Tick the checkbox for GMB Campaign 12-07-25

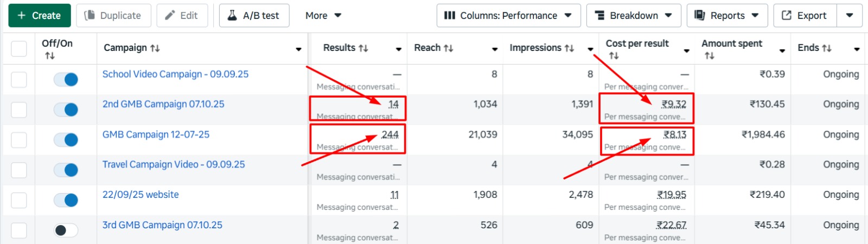coord(19,140)
